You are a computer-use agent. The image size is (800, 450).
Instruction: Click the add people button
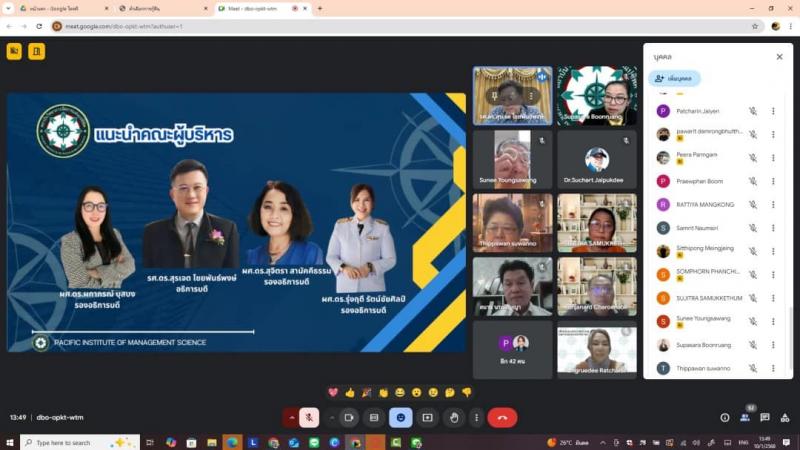[x=674, y=79]
